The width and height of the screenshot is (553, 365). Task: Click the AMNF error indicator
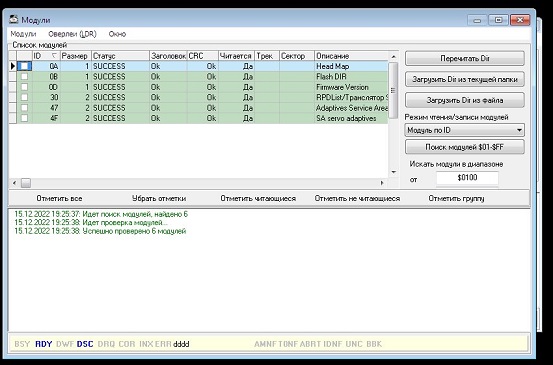click(265, 344)
